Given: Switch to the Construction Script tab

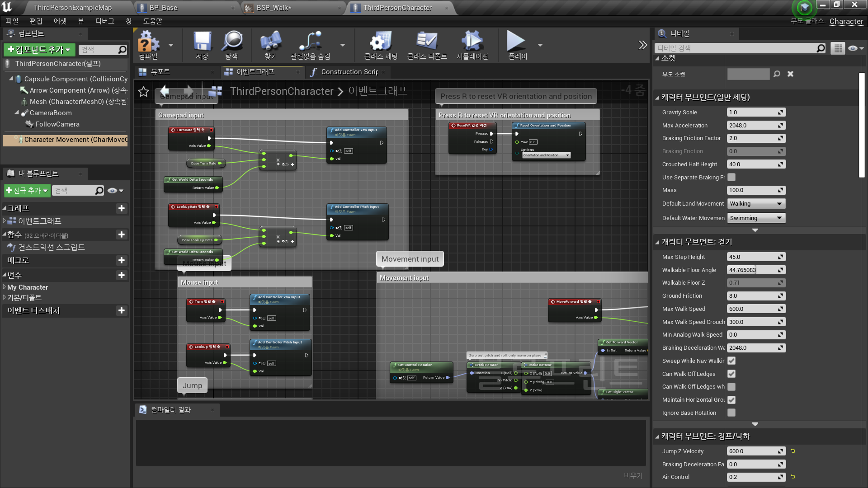Looking at the screenshot, I should click(349, 72).
